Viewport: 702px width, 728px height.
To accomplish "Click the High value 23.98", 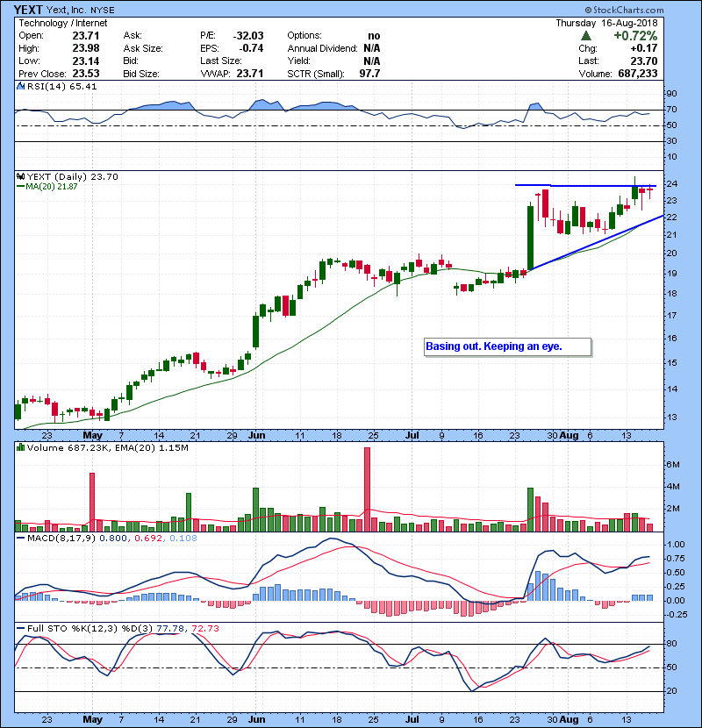I will pos(86,48).
